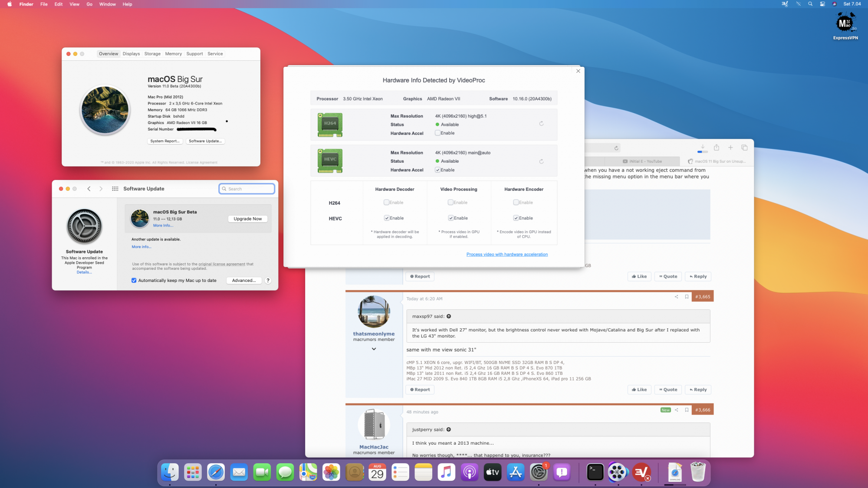Image resolution: width=868 pixels, height=488 pixels.
Task: Uncheck HEVC Hardware Encoder Enable
Action: click(x=516, y=218)
